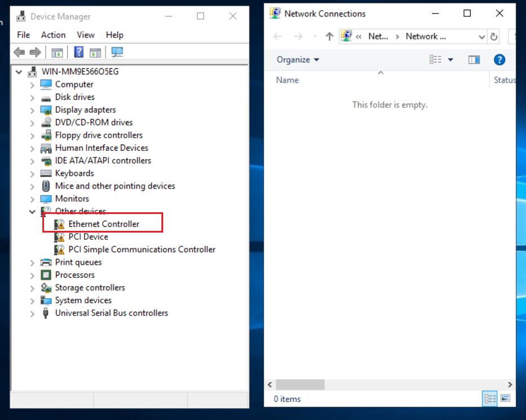
Task: Expand the Display adapters node
Action: point(32,110)
